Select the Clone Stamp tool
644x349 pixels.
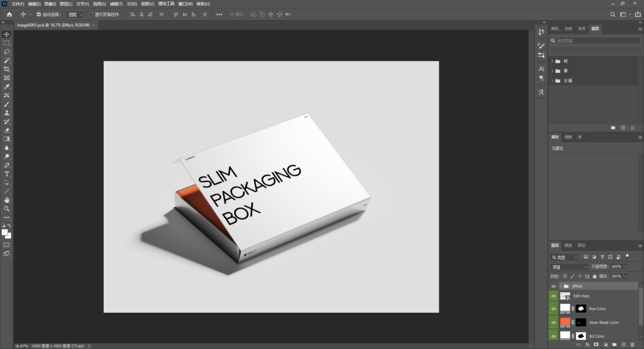6,113
